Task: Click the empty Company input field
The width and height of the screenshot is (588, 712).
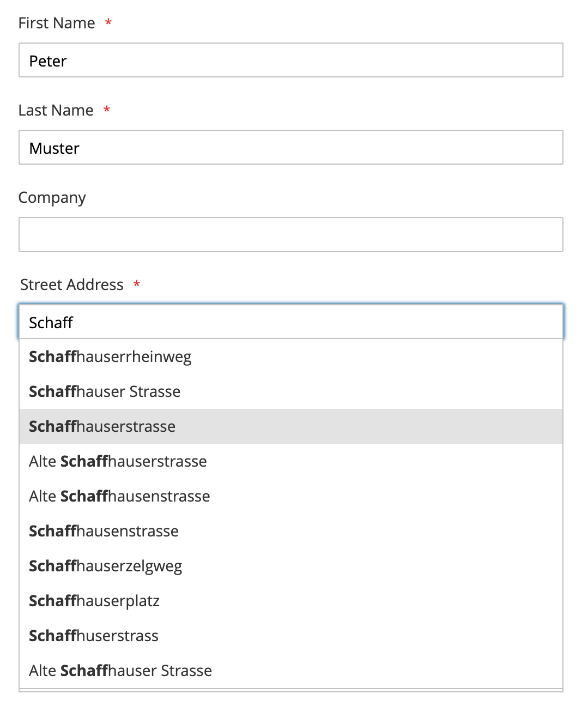Action: (291, 234)
